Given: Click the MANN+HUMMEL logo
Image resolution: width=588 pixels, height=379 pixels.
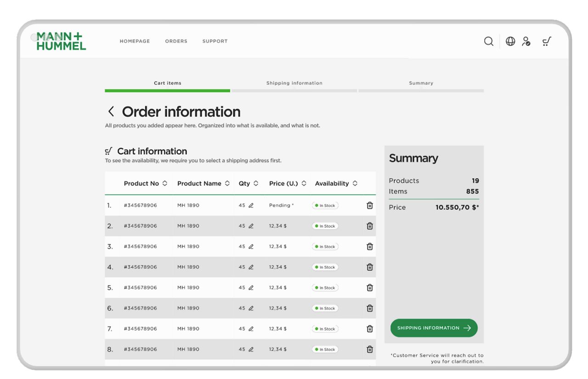Looking at the screenshot, I should 61,41.
